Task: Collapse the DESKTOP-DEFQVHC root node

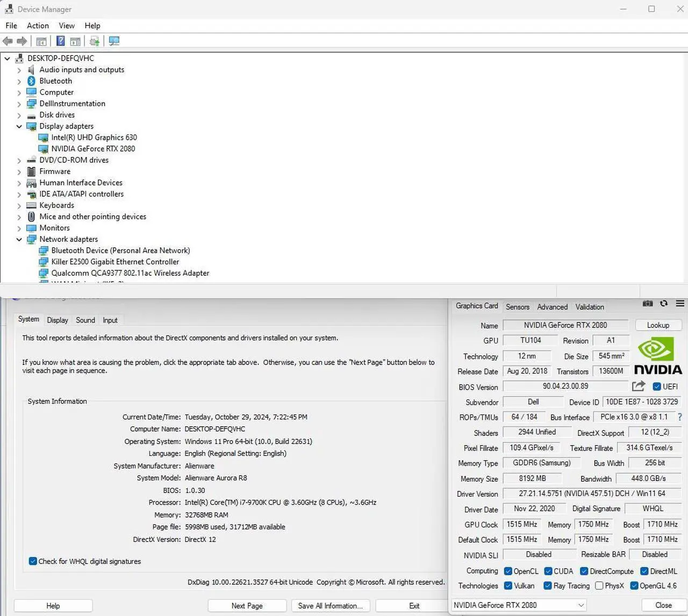Action: coord(8,59)
